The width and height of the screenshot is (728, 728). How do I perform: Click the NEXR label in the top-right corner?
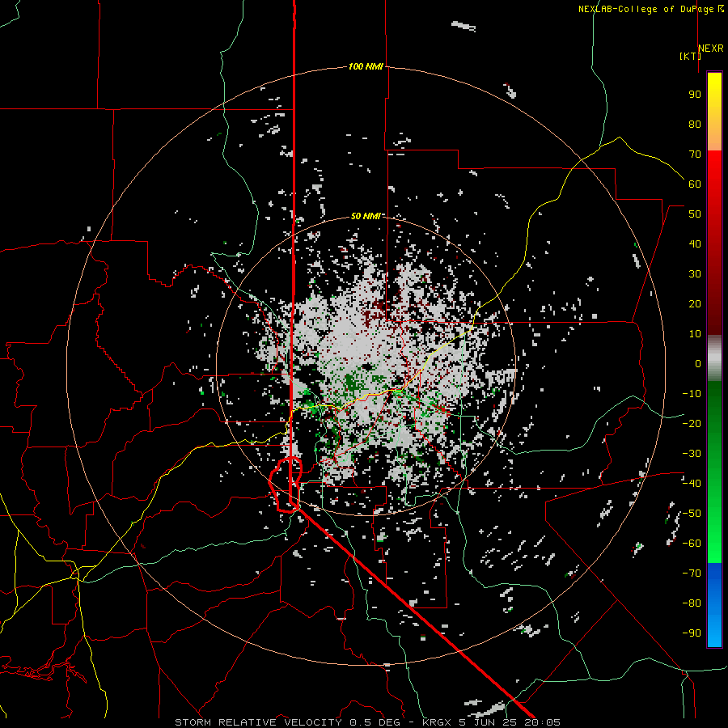(711, 49)
